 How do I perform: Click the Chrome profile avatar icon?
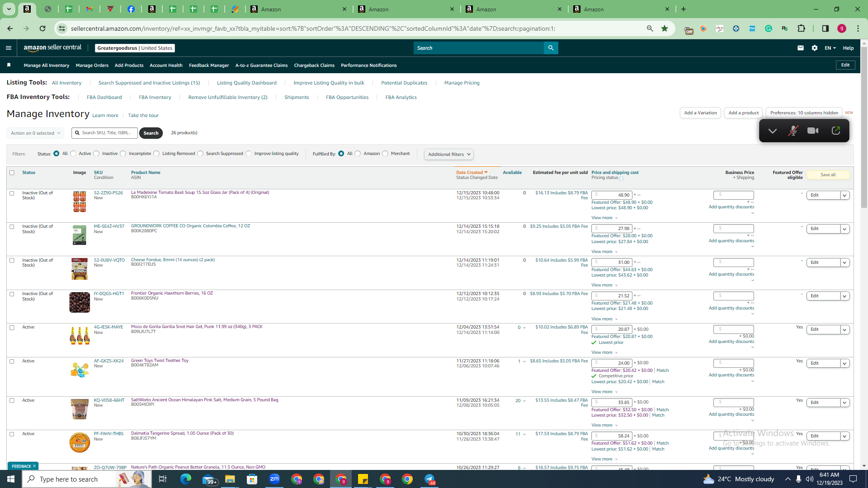click(x=842, y=28)
